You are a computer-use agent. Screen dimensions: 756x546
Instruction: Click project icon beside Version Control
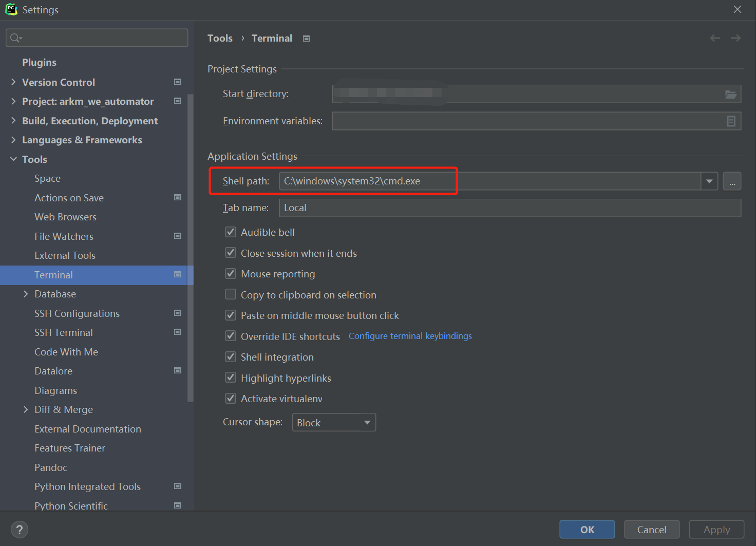coord(178,82)
